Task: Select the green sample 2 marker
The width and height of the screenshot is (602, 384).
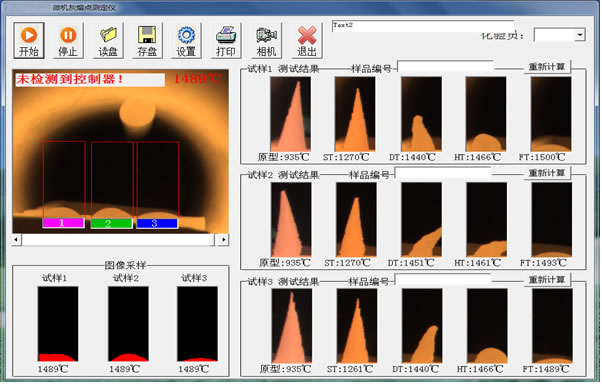Action: [111, 223]
